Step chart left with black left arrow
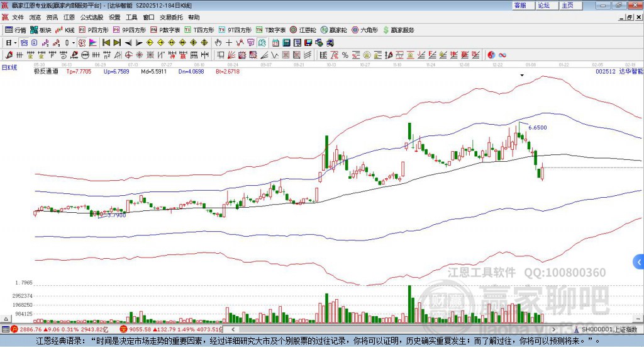 128,43
